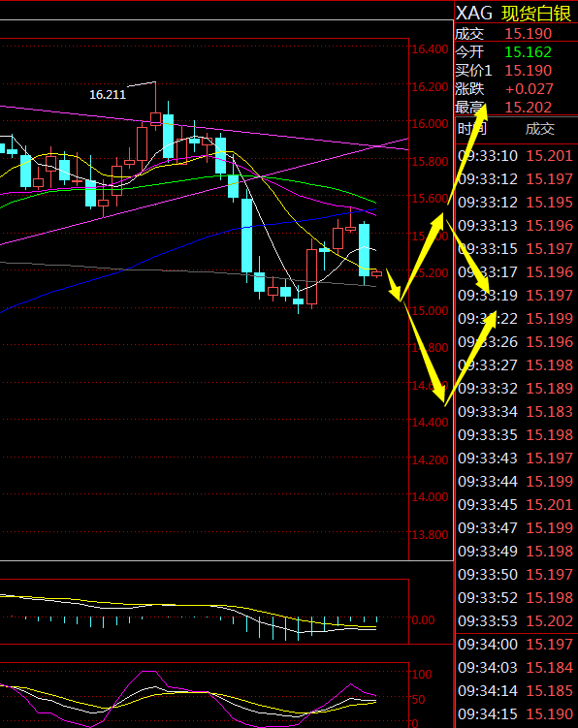Select the 09:34:15 trade at 15.190

pos(516,714)
